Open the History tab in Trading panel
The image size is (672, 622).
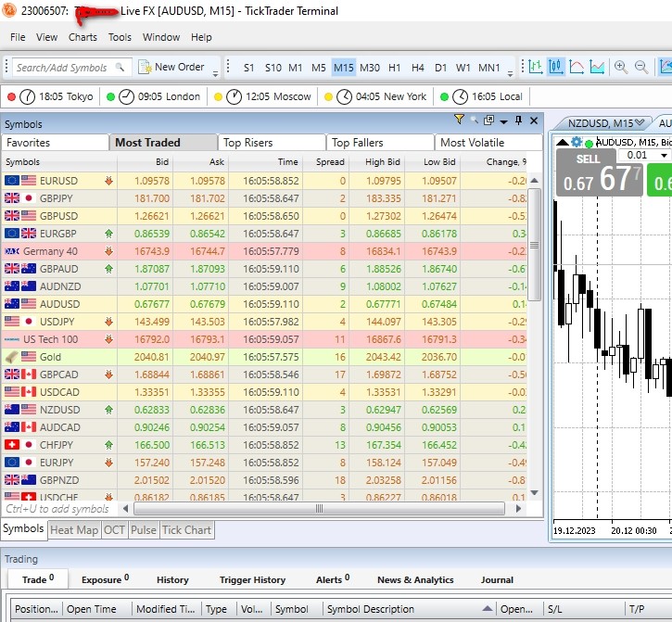click(172, 579)
